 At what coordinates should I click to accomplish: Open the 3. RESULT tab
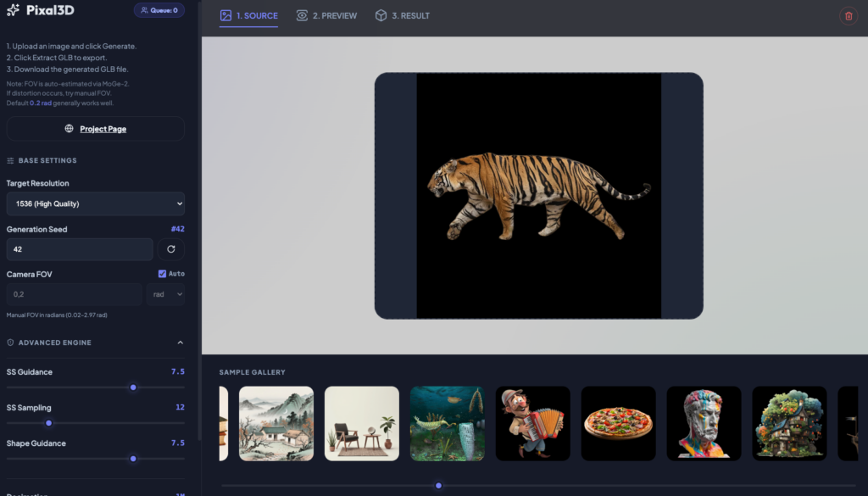(403, 15)
